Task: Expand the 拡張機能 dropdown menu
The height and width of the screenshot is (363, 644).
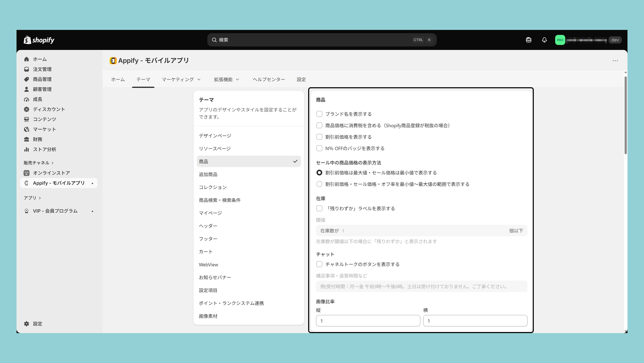Action: coord(226,79)
